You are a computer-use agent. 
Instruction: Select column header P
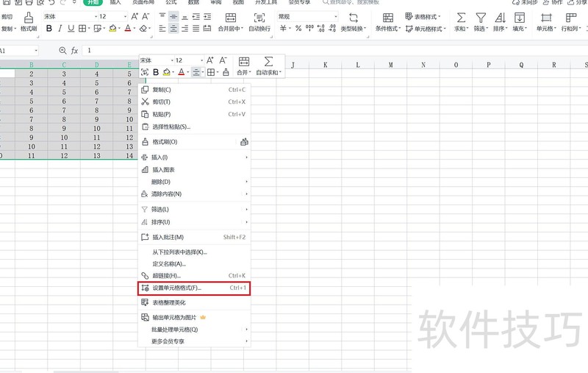(488, 65)
